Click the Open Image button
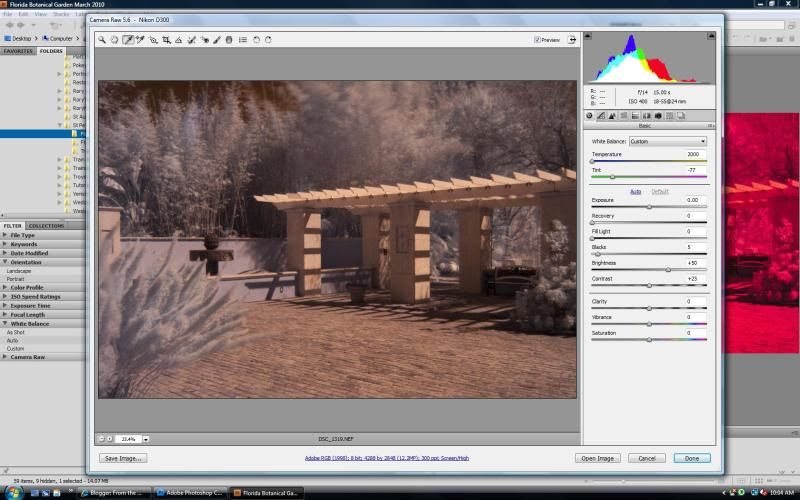 click(597, 458)
